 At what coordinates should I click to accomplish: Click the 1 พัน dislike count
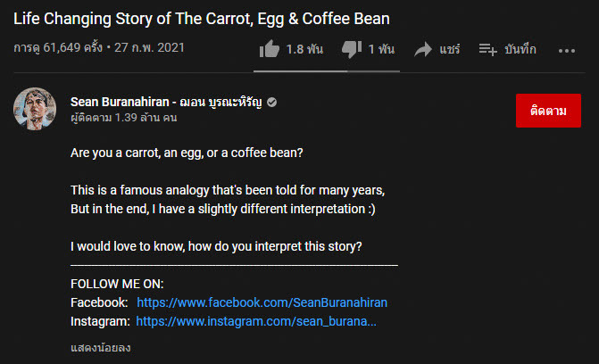coord(383,50)
